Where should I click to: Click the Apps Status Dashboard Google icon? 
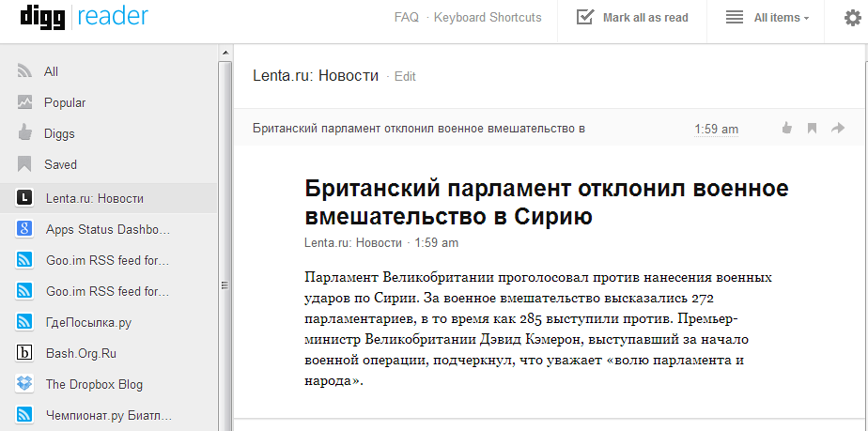(x=24, y=229)
